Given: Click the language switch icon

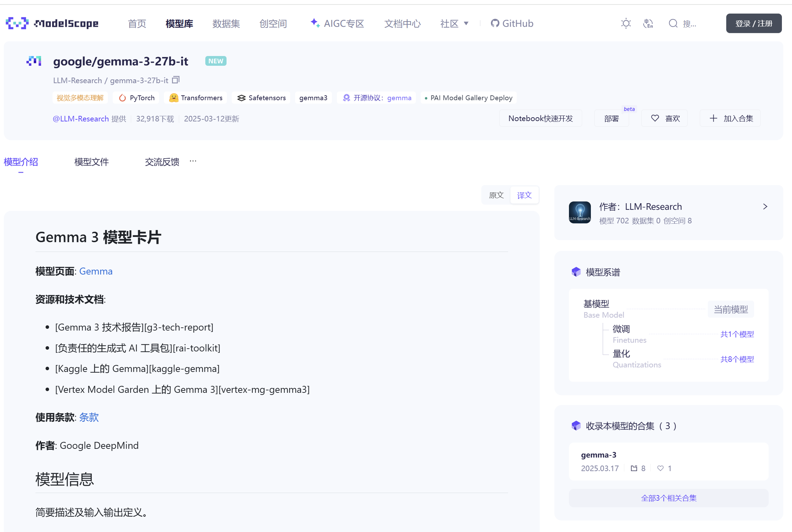Looking at the screenshot, I should 648,23.
